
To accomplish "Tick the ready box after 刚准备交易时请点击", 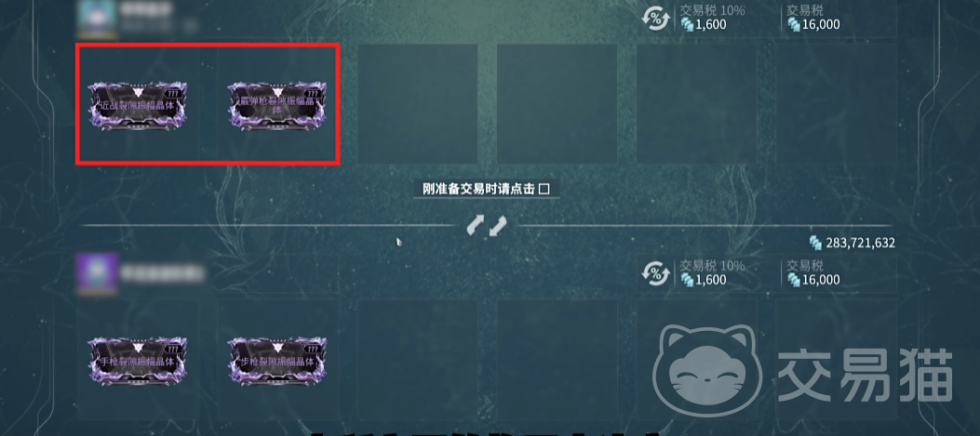I will (544, 189).
